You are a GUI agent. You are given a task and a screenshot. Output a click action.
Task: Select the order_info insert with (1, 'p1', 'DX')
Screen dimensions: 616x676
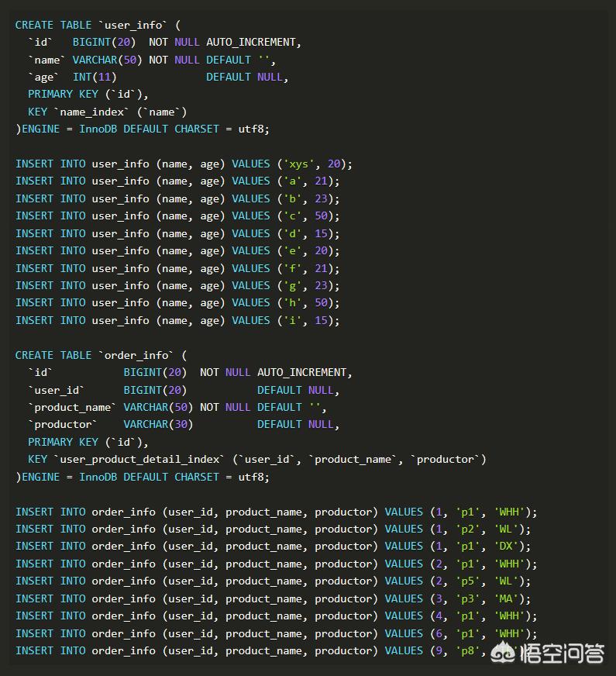tap(273, 547)
